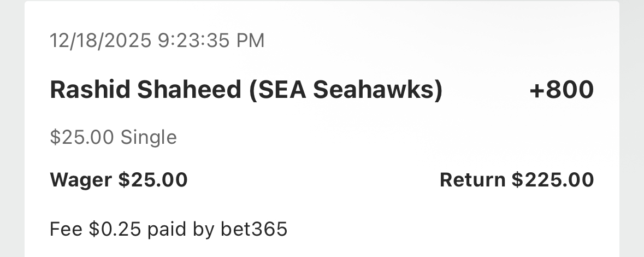Click the $25.00 wager amount
644x257 pixels.
click(153, 179)
